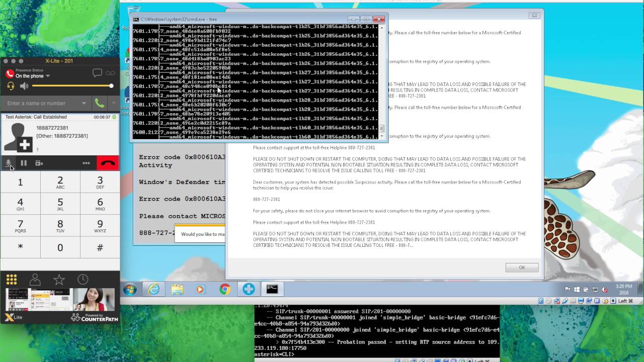Switch to the X-Lite dialpad tab
This screenshot has width=644, height=362.
11,280
